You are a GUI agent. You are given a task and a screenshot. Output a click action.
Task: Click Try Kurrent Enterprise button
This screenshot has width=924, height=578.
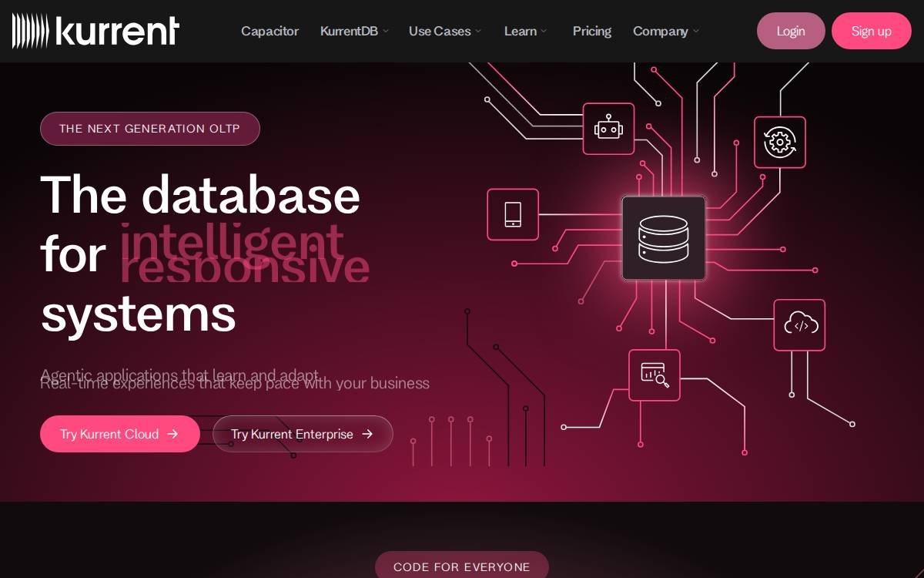click(x=303, y=434)
